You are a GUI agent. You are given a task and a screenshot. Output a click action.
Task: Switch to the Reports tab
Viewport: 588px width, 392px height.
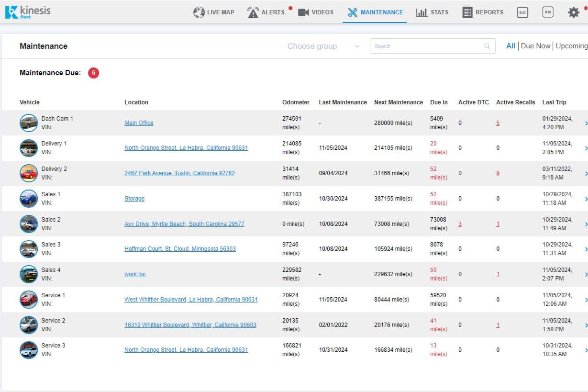tap(483, 12)
